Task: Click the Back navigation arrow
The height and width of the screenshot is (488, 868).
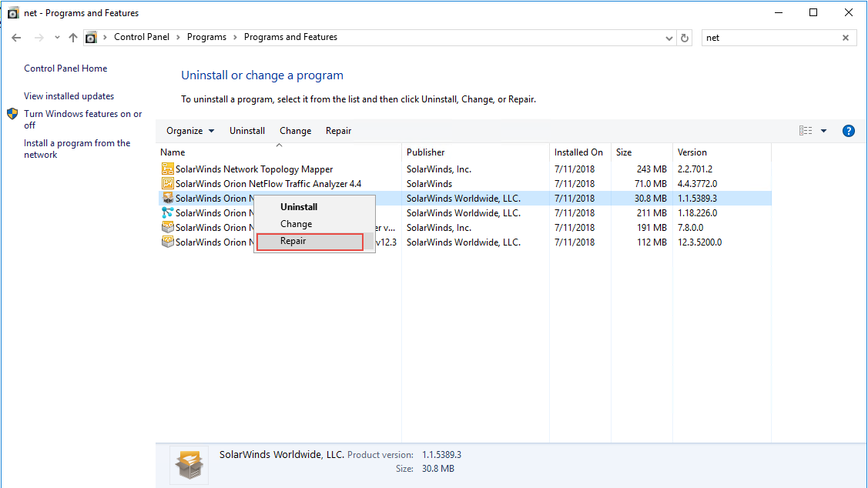Action: [16, 37]
